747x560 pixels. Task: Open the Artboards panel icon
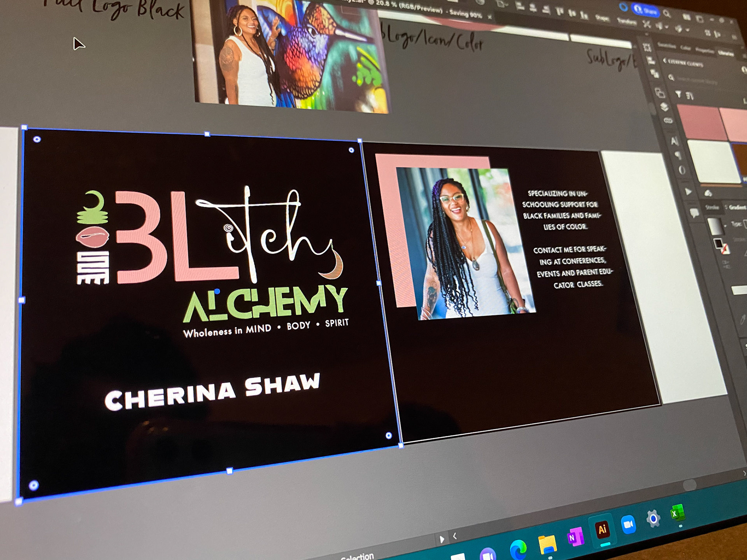coord(647,47)
